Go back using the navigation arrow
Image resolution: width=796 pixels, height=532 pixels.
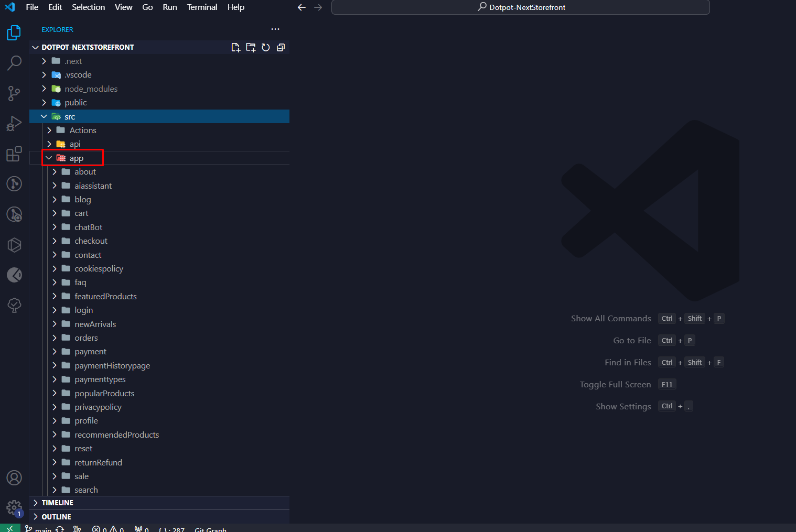302,7
